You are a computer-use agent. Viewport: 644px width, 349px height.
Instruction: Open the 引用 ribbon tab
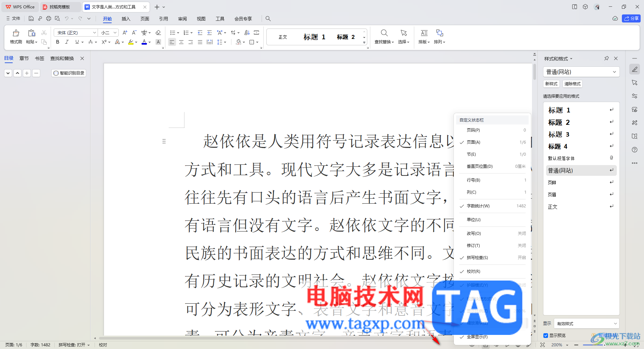tap(163, 19)
